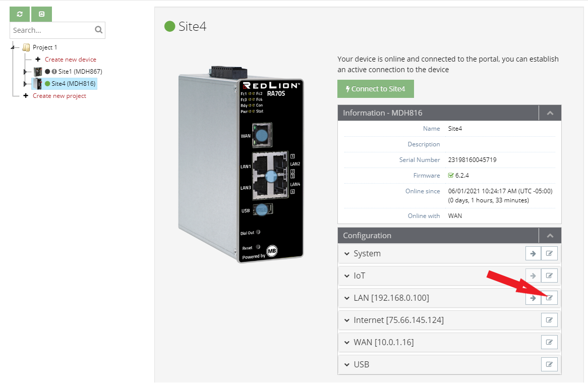Expand the Site4 (MDH816) tree node
The height and width of the screenshot is (383, 588).
25,84
